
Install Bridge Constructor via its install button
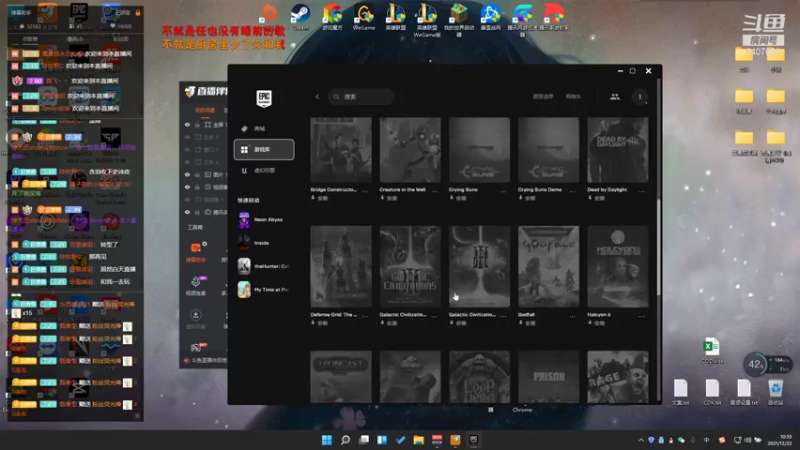(320, 198)
